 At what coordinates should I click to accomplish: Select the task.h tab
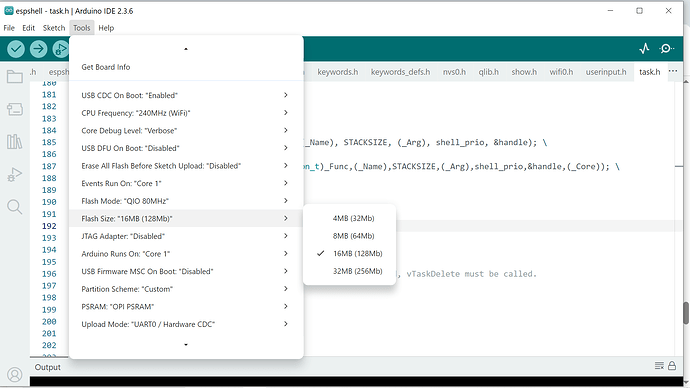pyautogui.click(x=650, y=72)
